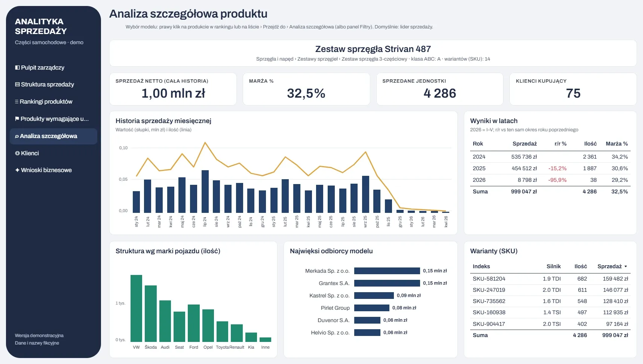Select row SKU-904417
The width and height of the screenshot is (643, 364).
pos(550,324)
